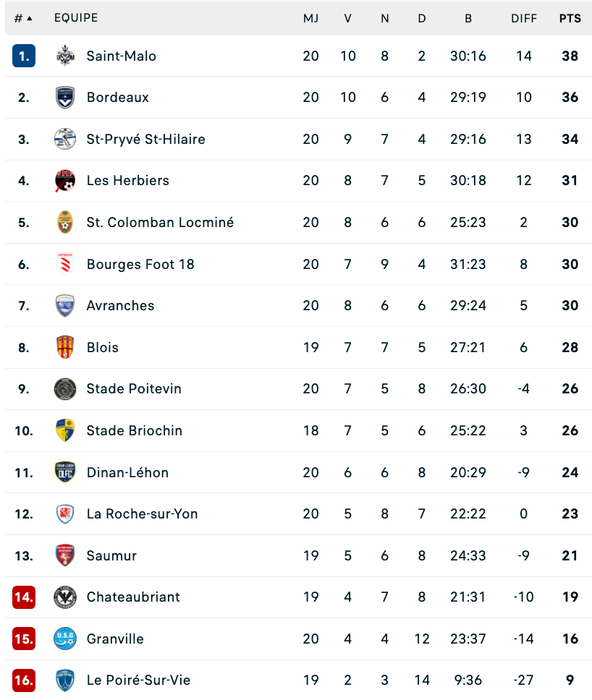Image resolution: width=592 pixels, height=700 pixels.
Task: Click the Stade Briochin crest
Action: [65, 430]
